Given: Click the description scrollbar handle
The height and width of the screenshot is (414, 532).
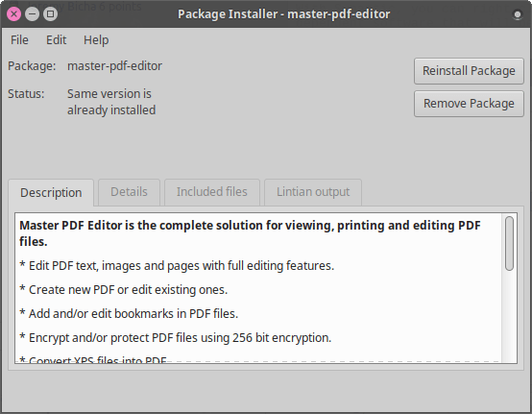Looking at the screenshot, I should (x=509, y=243).
